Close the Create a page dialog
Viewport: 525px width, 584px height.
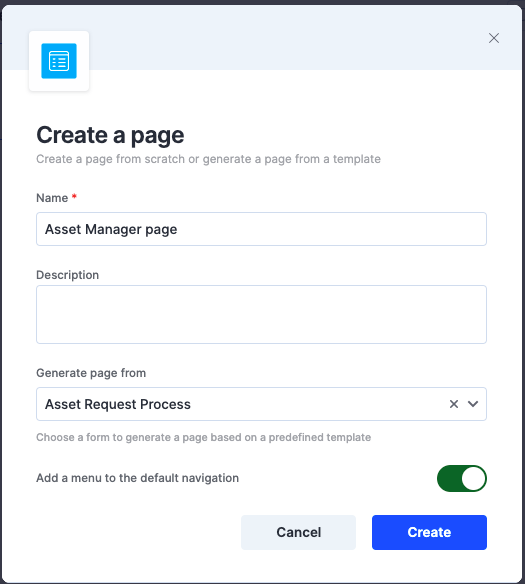pyautogui.click(x=494, y=38)
